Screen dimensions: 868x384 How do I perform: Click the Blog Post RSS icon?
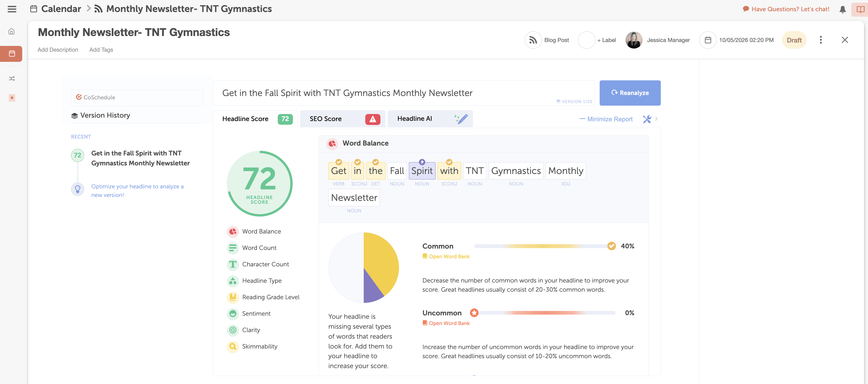coord(533,40)
